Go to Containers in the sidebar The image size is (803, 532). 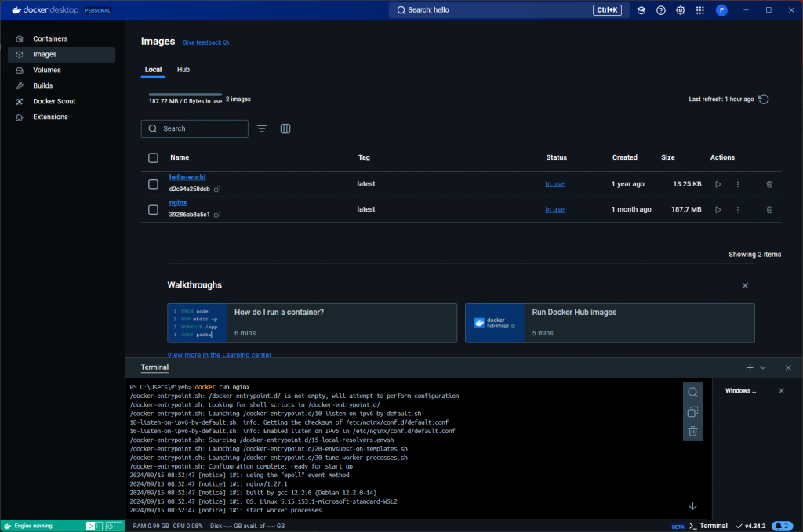tap(61, 39)
